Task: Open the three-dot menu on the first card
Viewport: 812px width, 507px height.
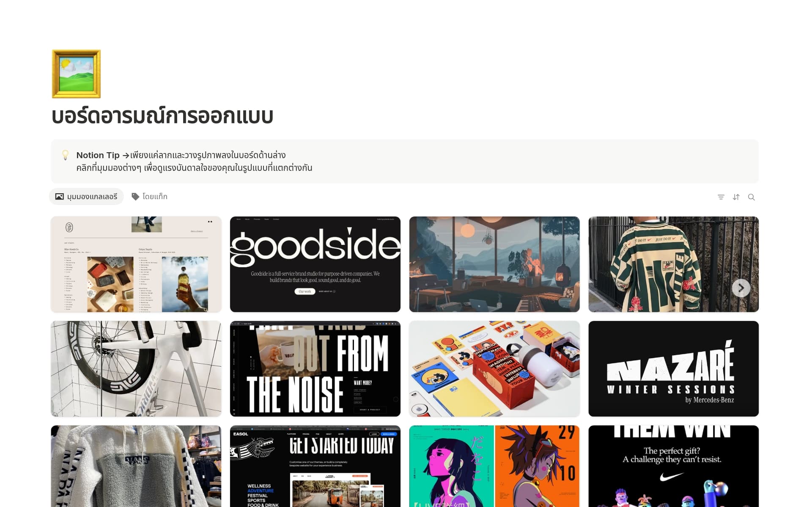Action: click(210, 222)
